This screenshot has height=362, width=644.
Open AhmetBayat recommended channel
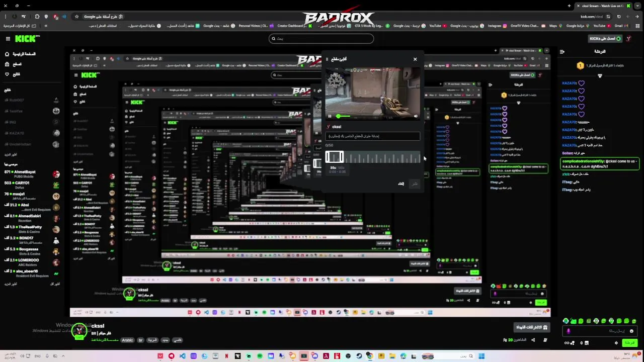32,174
